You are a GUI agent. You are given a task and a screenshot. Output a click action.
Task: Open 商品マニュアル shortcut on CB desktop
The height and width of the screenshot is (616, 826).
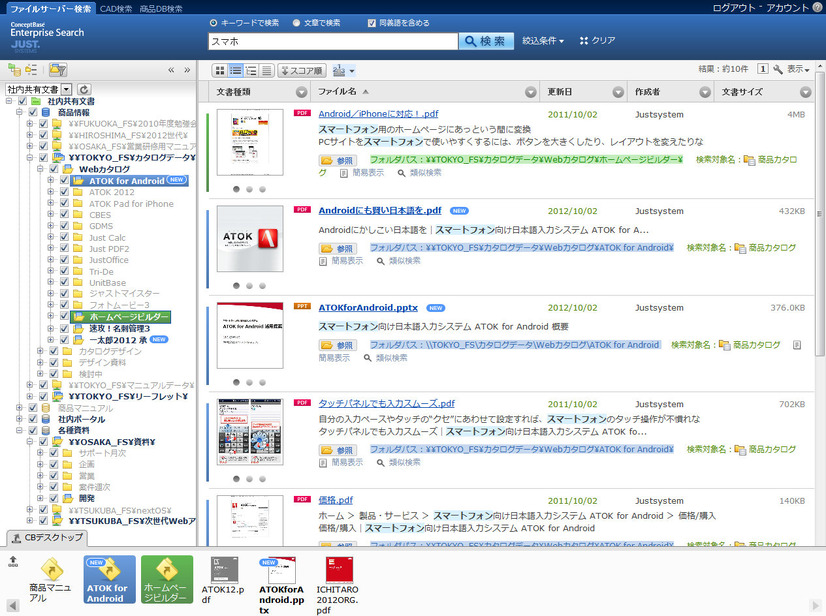(51, 580)
